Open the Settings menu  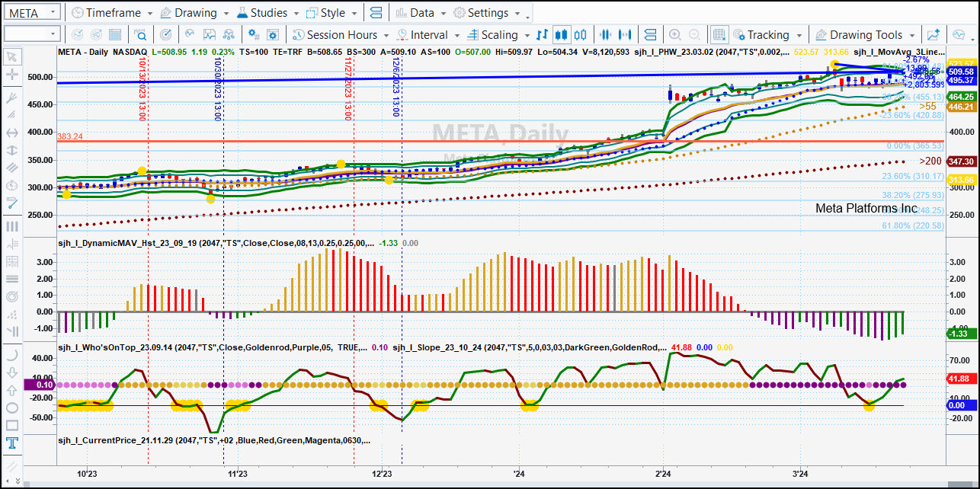(x=486, y=13)
